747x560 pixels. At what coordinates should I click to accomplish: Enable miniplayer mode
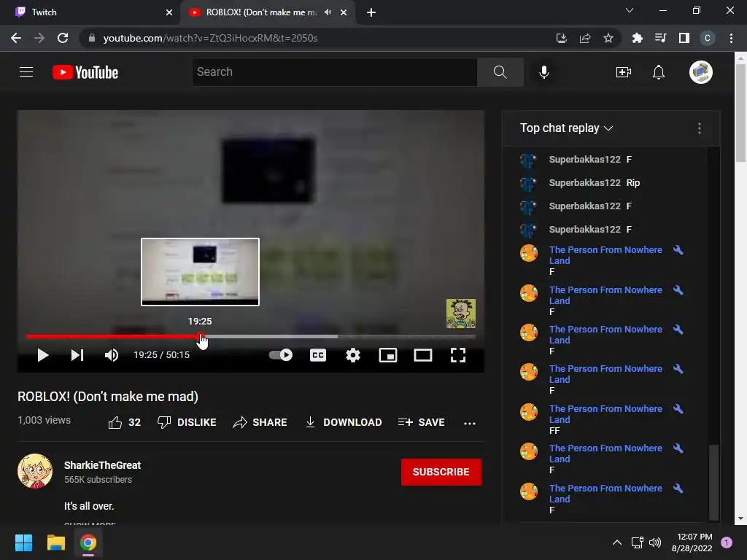(x=388, y=355)
